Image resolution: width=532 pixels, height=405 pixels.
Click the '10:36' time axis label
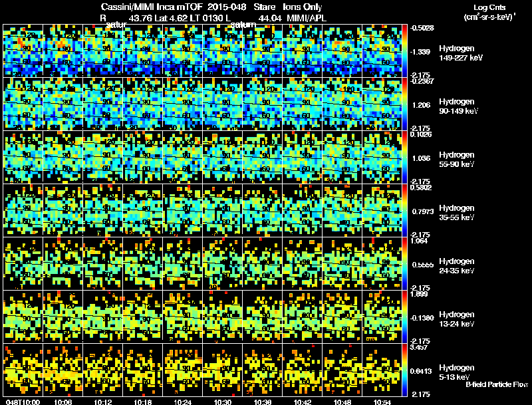pos(263,402)
